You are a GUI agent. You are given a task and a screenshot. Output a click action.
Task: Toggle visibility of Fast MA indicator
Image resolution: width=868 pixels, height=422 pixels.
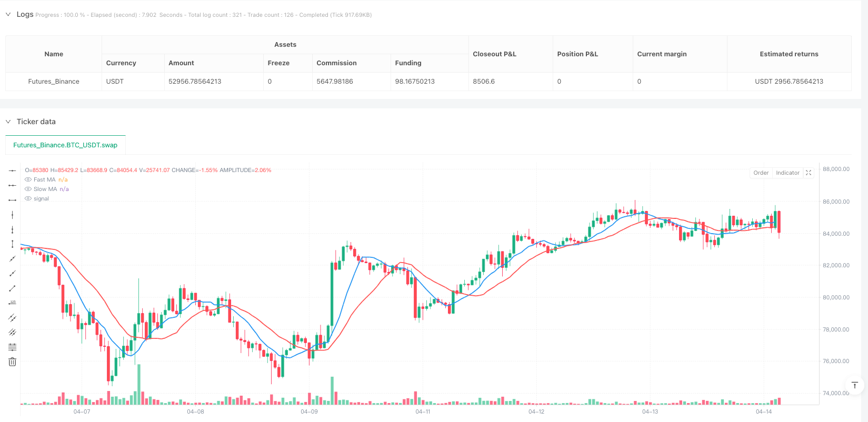[28, 179]
